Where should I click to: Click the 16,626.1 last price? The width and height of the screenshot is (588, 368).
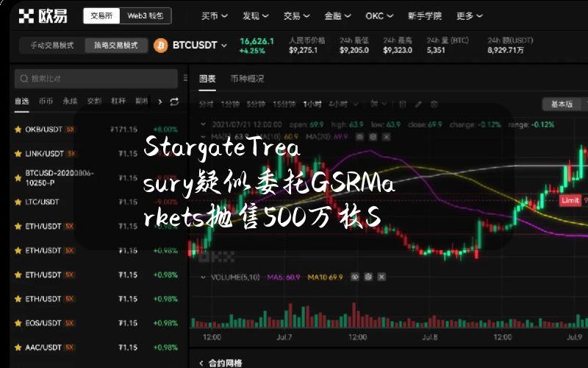tap(257, 41)
